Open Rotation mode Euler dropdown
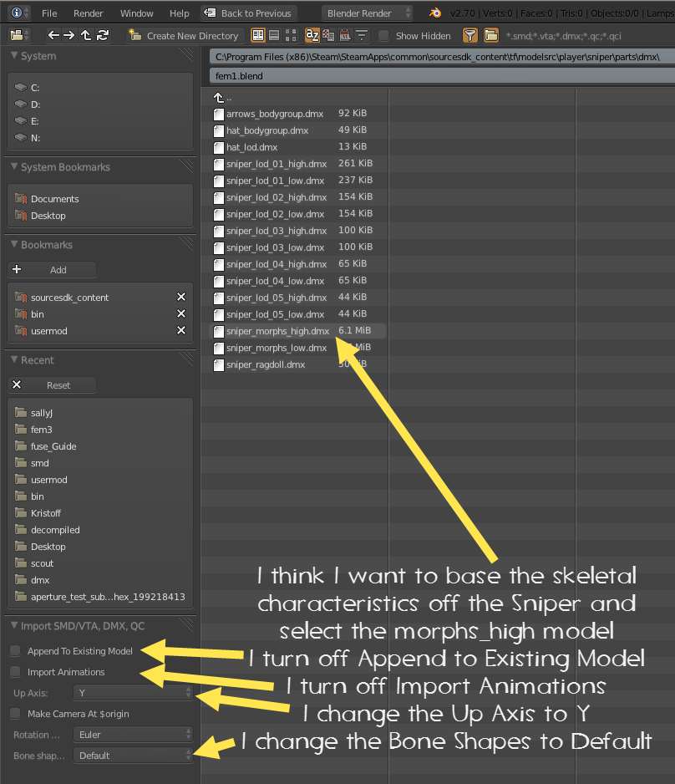 (x=133, y=735)
